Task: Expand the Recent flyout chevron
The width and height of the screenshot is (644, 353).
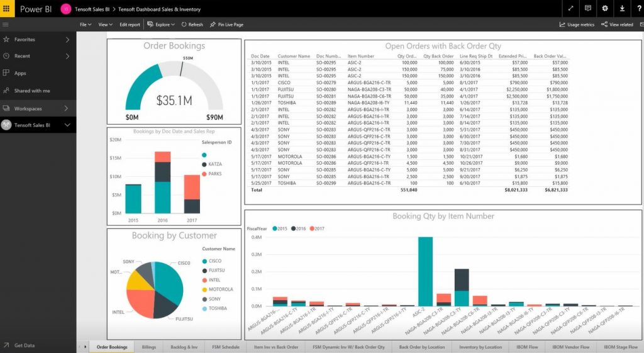Action: pyautogui.click(x=67, y=56)
